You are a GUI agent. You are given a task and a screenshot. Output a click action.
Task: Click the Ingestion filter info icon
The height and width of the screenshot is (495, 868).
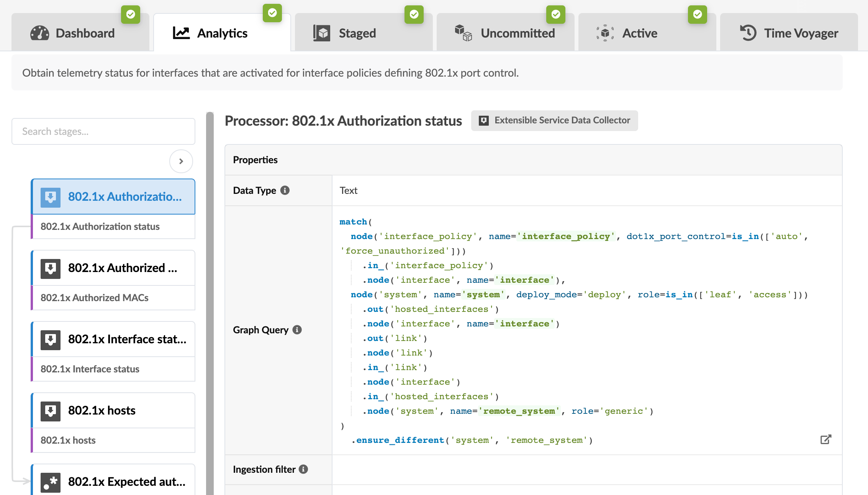[303, 469]
